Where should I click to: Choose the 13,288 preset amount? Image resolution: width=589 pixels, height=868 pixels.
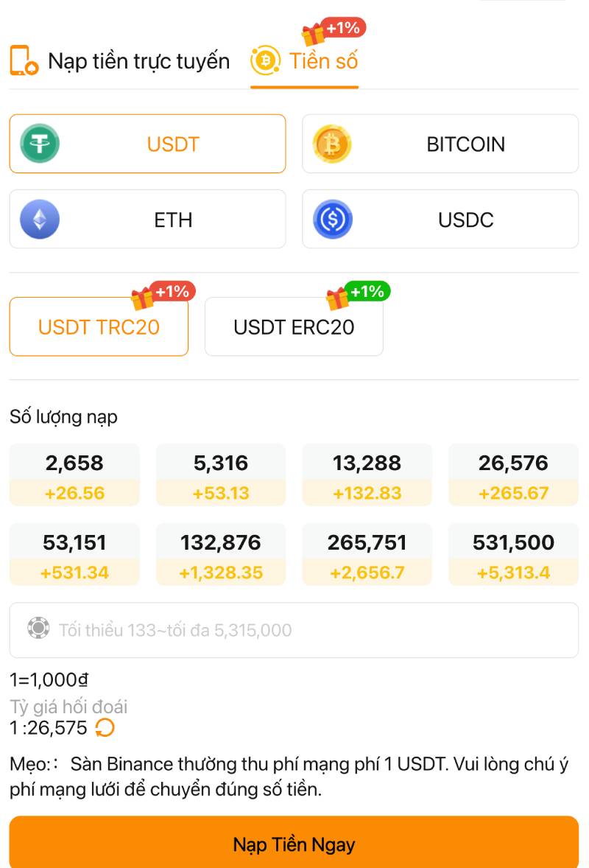pos(367,475)
